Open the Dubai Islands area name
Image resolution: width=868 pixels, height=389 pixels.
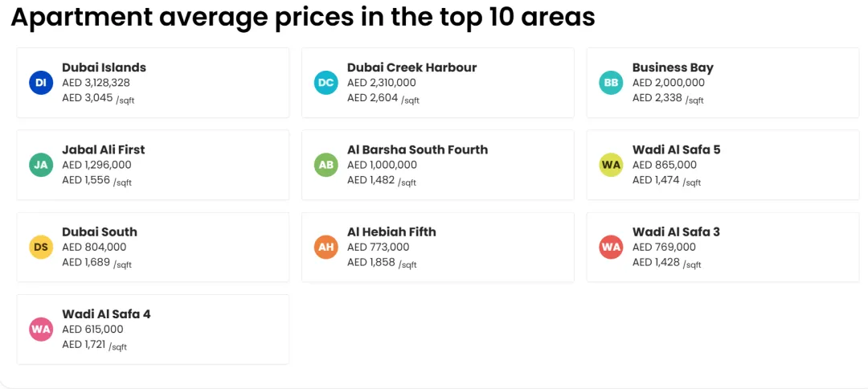click(104, 68)
